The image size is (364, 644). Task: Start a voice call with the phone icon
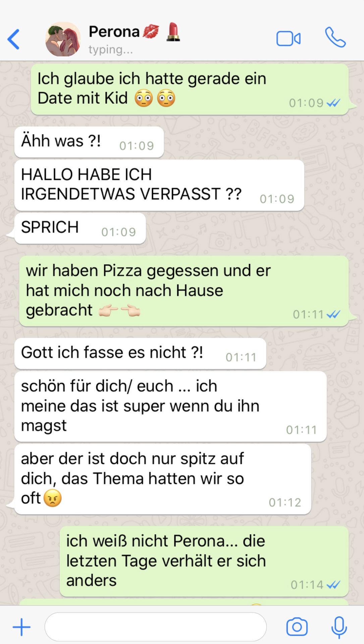pyautogui.click(x=335, y=37)
